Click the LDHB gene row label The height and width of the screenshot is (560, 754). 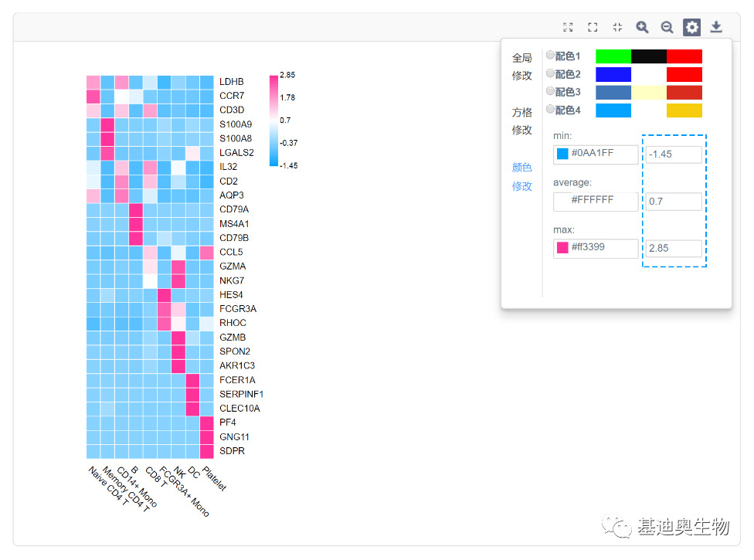[231, 82]
